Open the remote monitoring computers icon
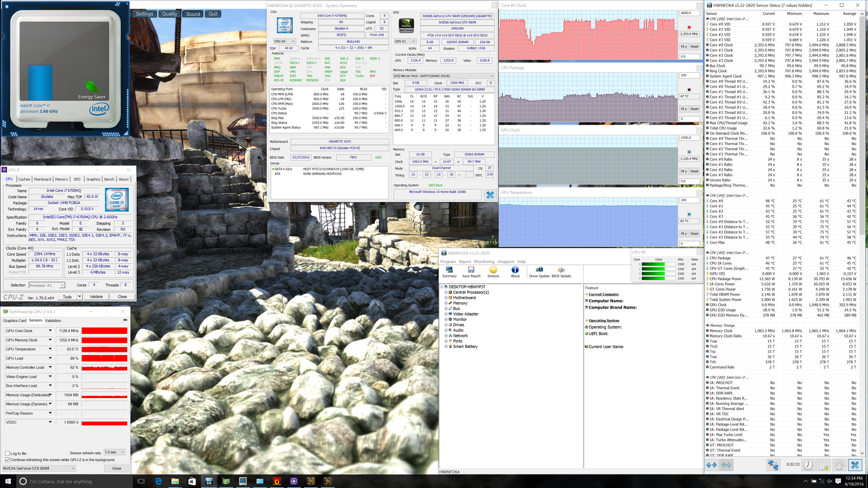The width and height of the screenshot is (868, 488). (x=773, y=465)
